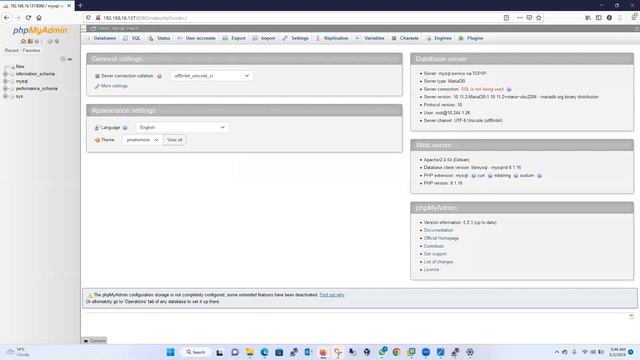Click the bookmark star in address bar
The image size is (640, 360).
(x=539, y=18)
